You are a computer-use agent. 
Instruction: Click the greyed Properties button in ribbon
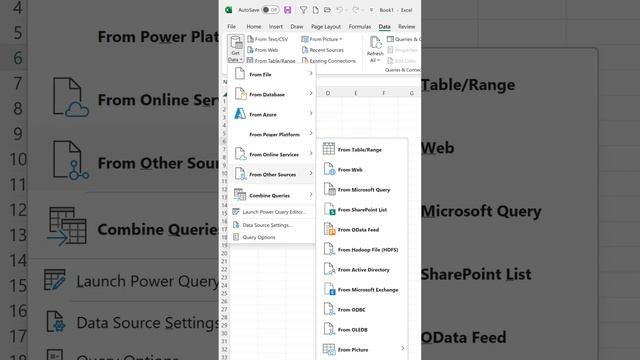403,50
